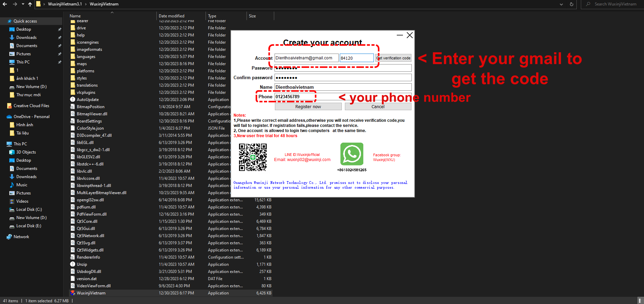Click the QR code image
Image resolution: width=644 pixels, height=304 pixels.
point(253,157)
